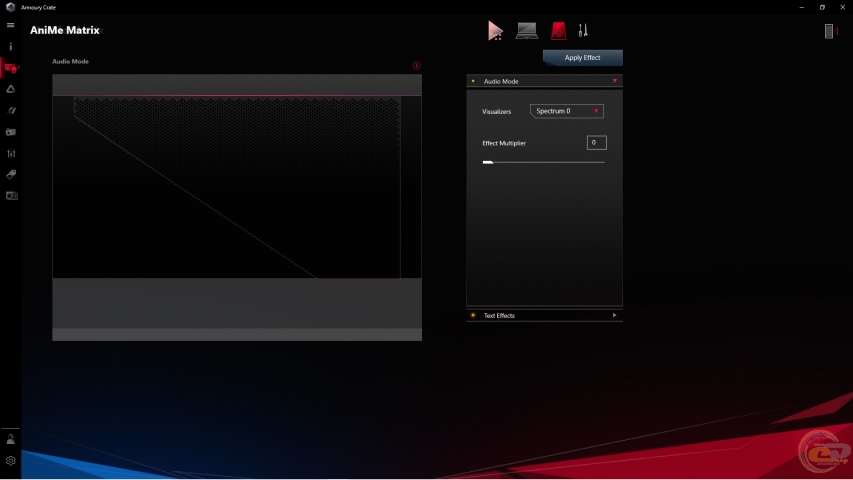Click the 'Effect Multiplier' label
The image size is (853, 480).
tap(504, 143)
